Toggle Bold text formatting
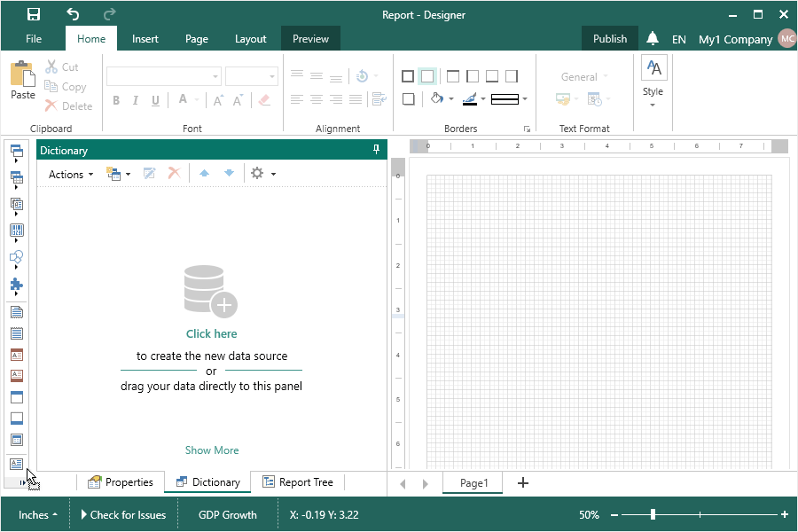 coord(116,100)
